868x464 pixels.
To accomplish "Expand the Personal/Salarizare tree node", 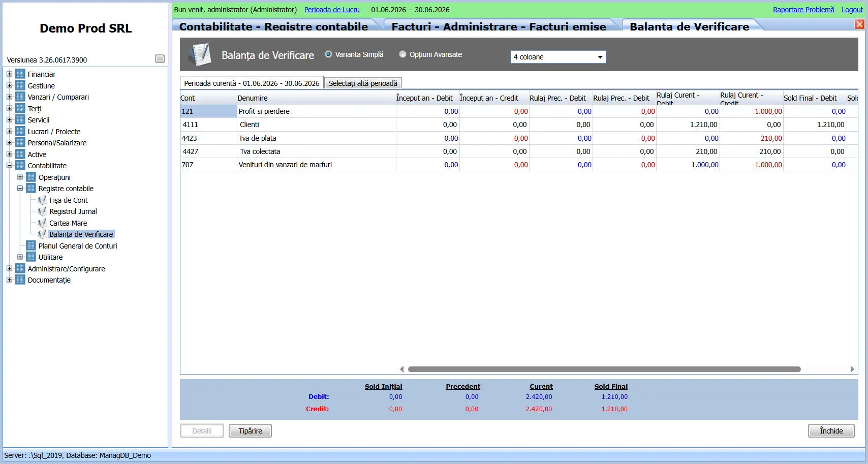I will 9,142.
